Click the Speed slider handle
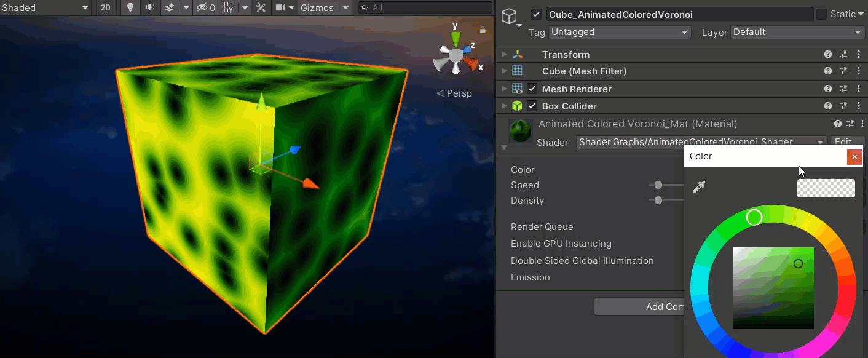This screenshot has width=868, height=358. 658,185
